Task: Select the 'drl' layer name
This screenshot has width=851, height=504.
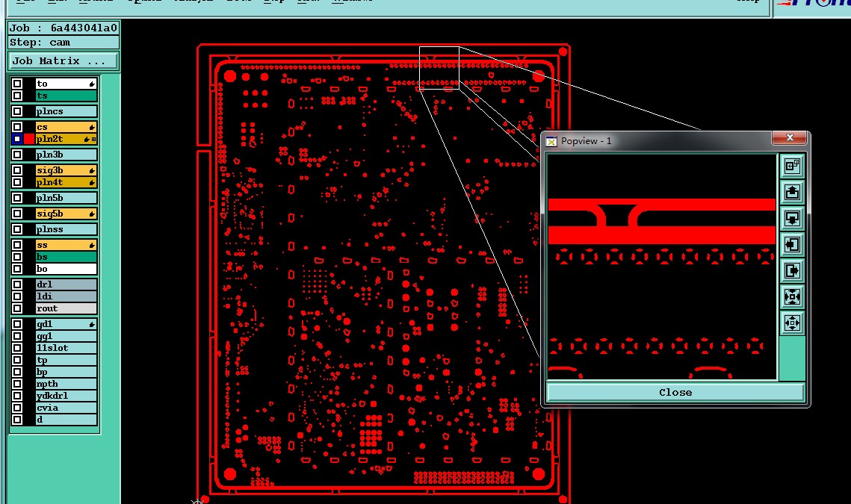Action: coord(66,284)
